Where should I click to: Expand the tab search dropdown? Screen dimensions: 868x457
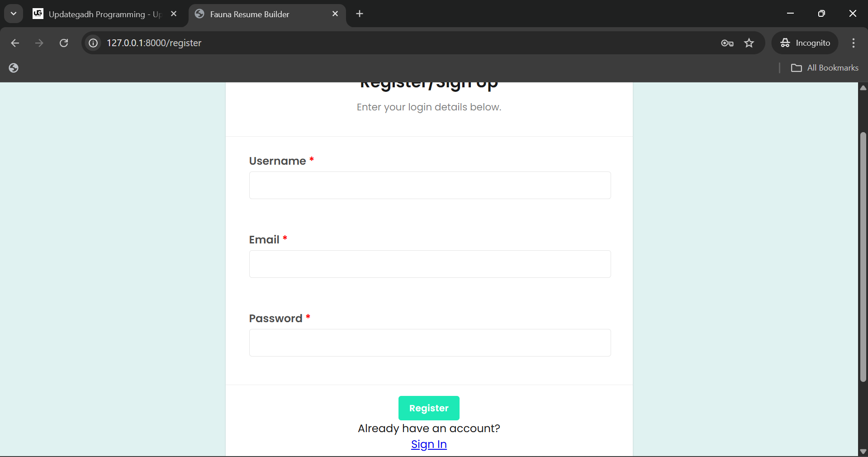click(14, 14)
